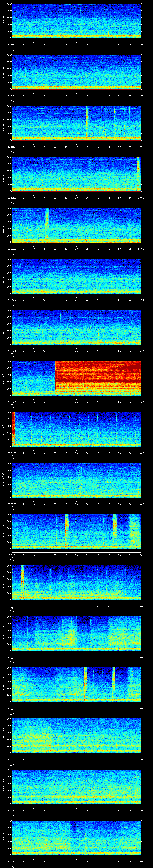The height and width of the screenshot is (868, 153).
Task: Click the '23:00' end time label
Action: pos(141,351)
